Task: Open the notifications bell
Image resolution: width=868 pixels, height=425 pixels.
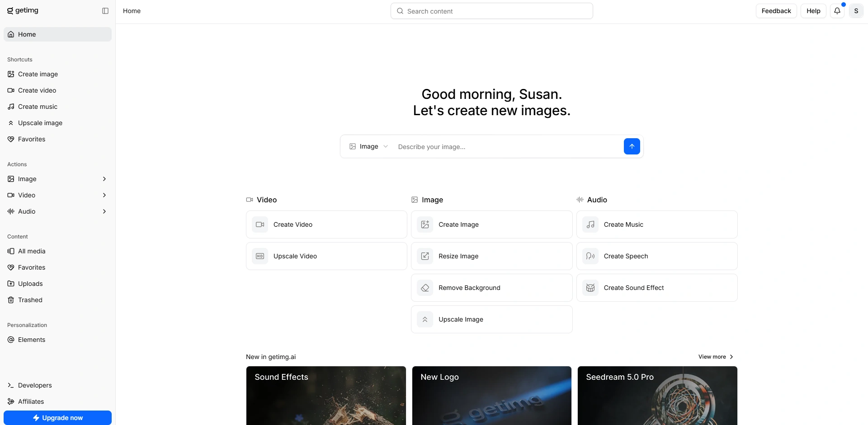Action: point(837,11)
